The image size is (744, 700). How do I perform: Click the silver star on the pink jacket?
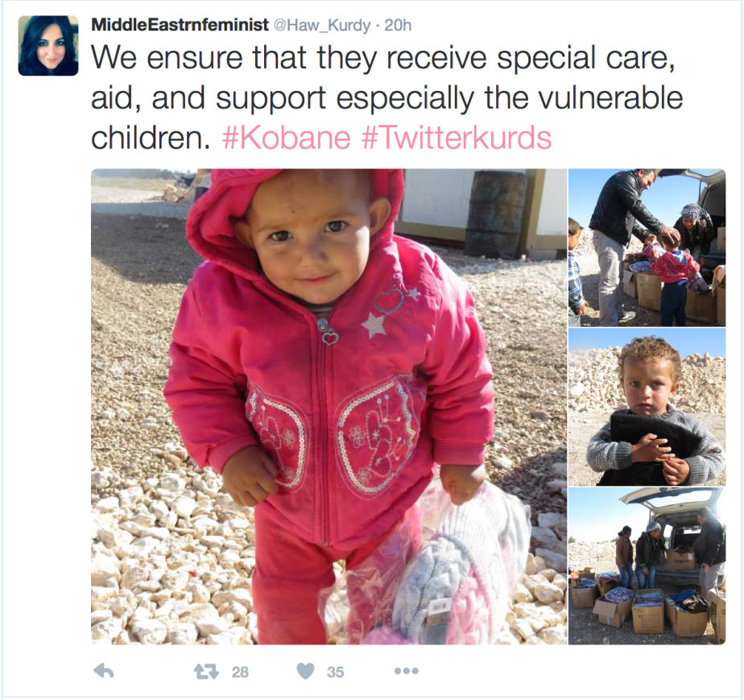tap(374, 325)
